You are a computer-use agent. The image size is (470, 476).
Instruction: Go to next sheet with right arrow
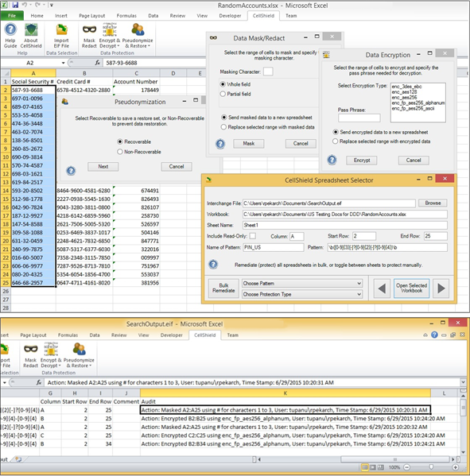[x=441, y=288]
